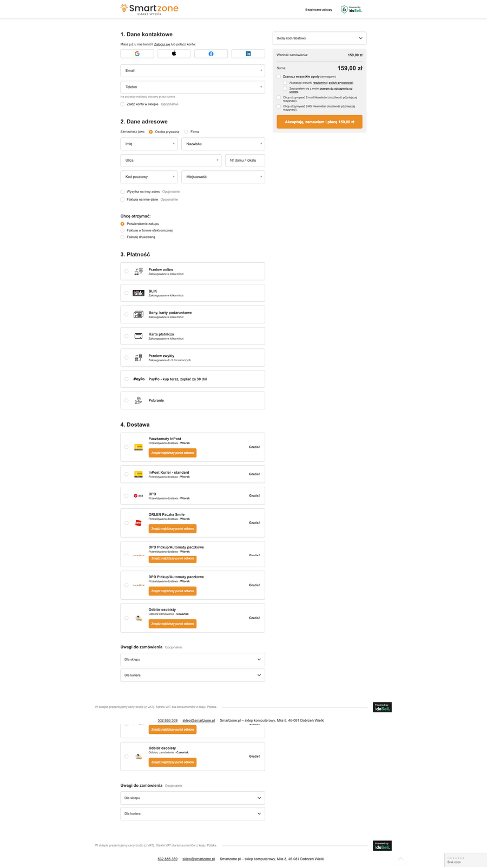Expand the 'Dodaj kod rabatowy' dropdown
The image size is (487, 868).
[319, 38]
